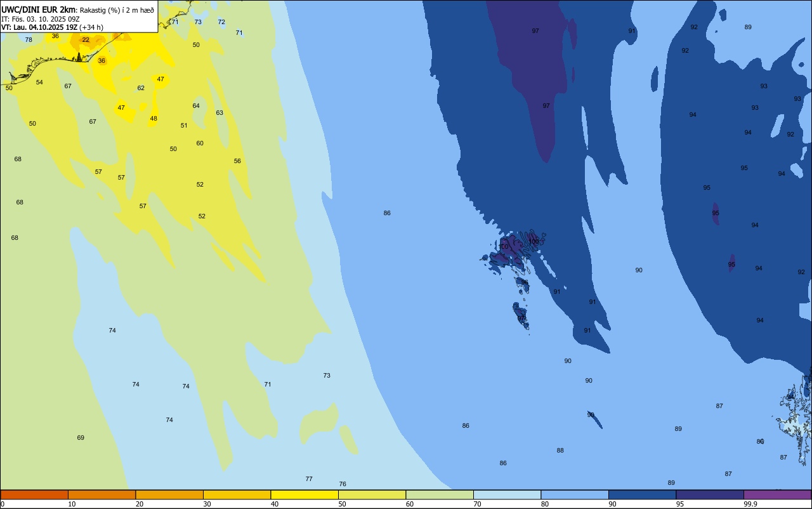The width and height of the screenshot is (812, 509).
Task: Click the humidity value 22 on the map
Action: (x=86, y=39)
